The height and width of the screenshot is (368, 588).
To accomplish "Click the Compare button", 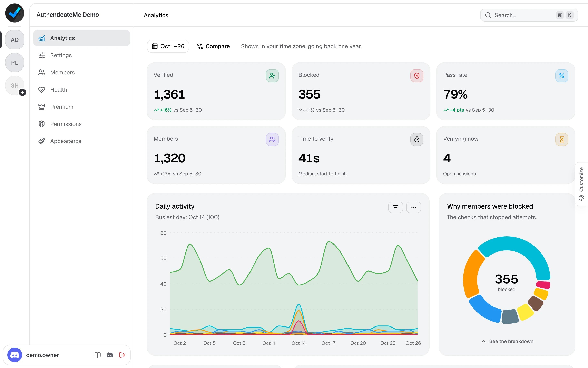I will tap(213, 46).
